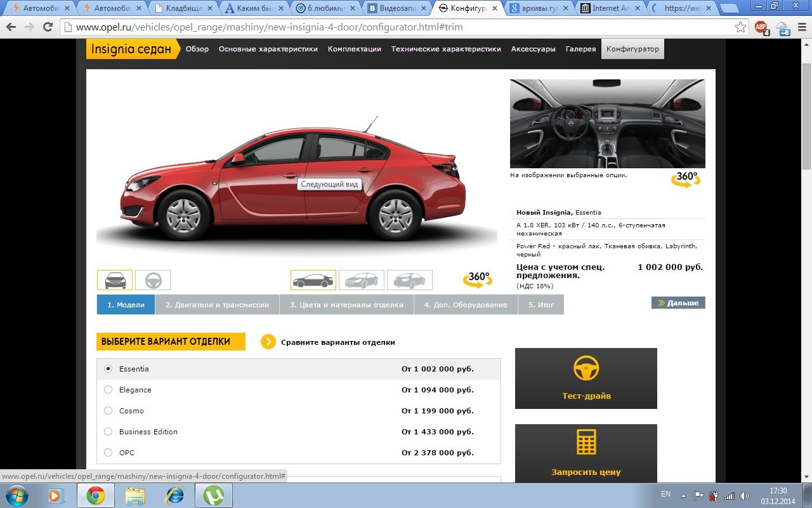
Task: Switch to 5. Итог tab
Action: coord(541,305)
